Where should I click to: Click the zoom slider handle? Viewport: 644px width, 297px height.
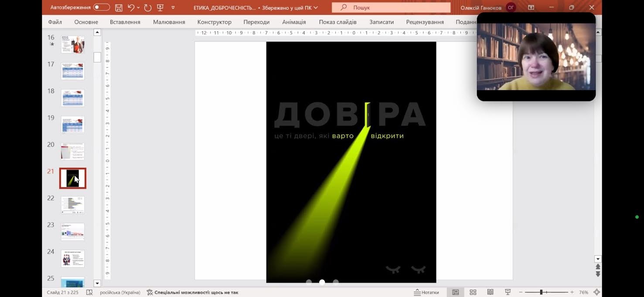(541, 292)
